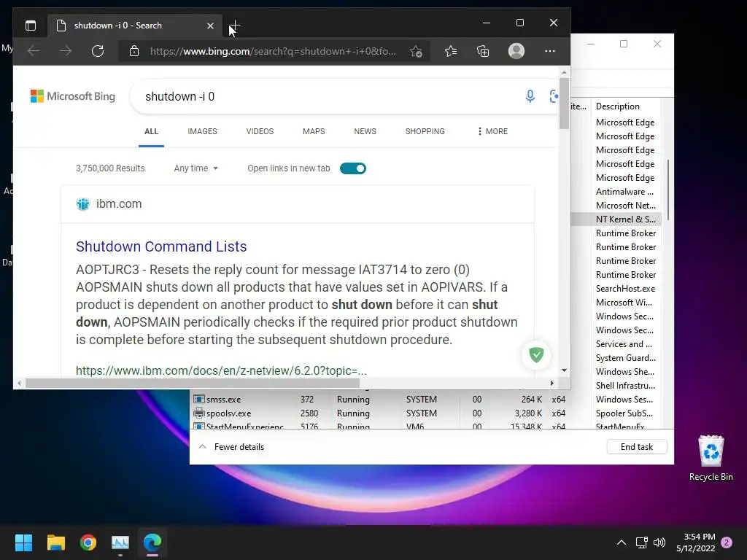Switch to the SHOPPING tab
Viewport: 747px width, 560px height.
tap(425, 131)
